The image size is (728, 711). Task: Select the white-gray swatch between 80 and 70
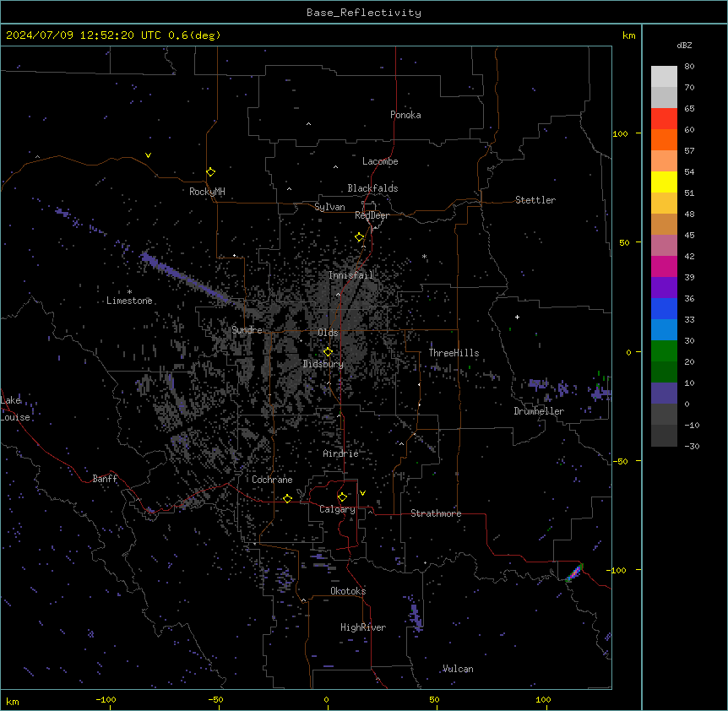(x=664, y=77)
